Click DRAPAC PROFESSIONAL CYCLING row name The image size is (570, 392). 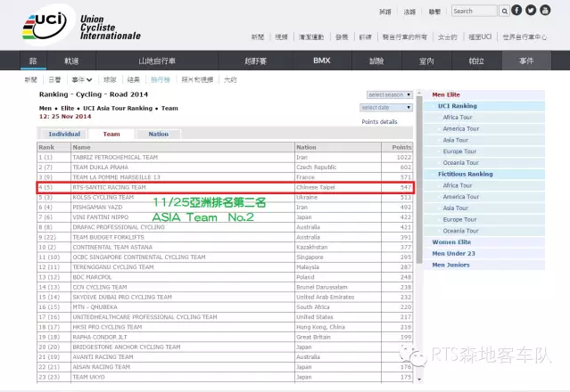click(x=119, y=227)
